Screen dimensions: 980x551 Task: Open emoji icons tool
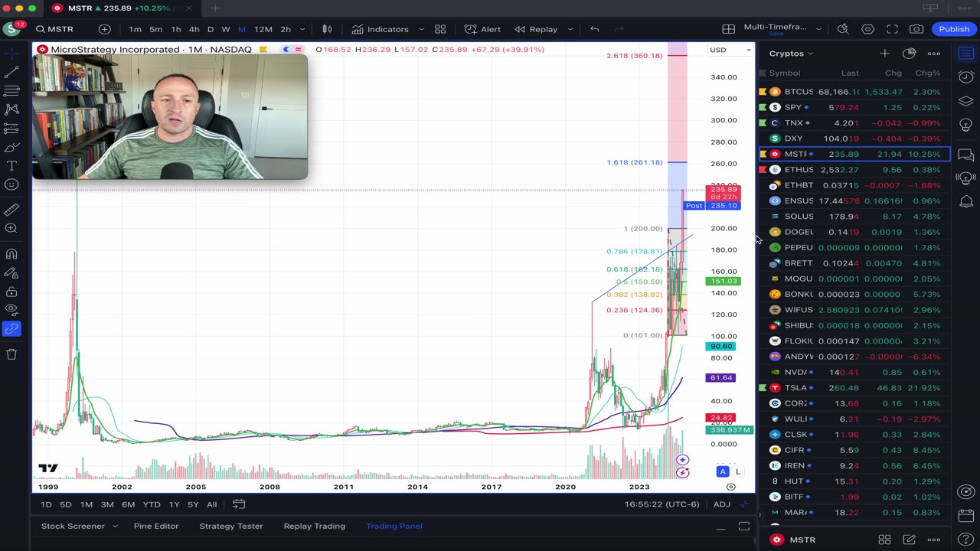tap(11, 184)
